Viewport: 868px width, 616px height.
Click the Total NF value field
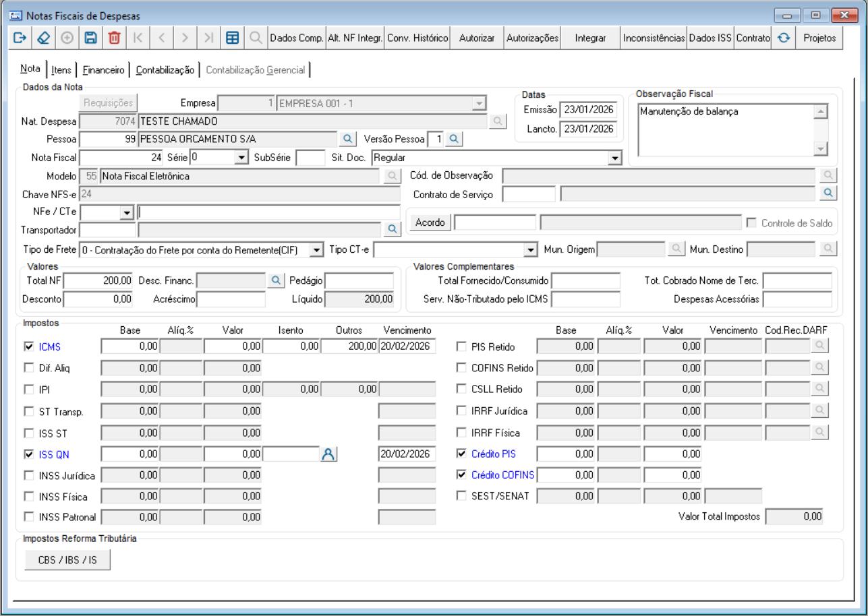click(x=98, y=280)
